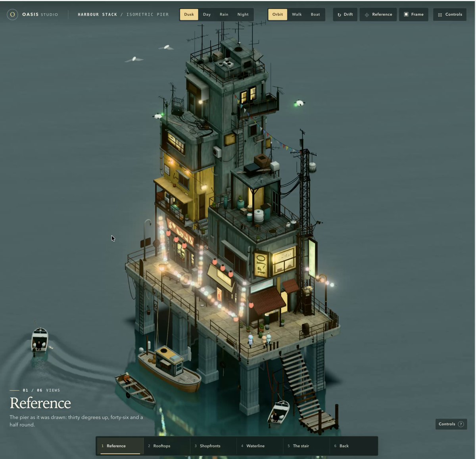The height and width of the screenshot is (459, 476).
Task: Select Orbit camera mode
Action: pyautogui.click(x=278, y=14)
